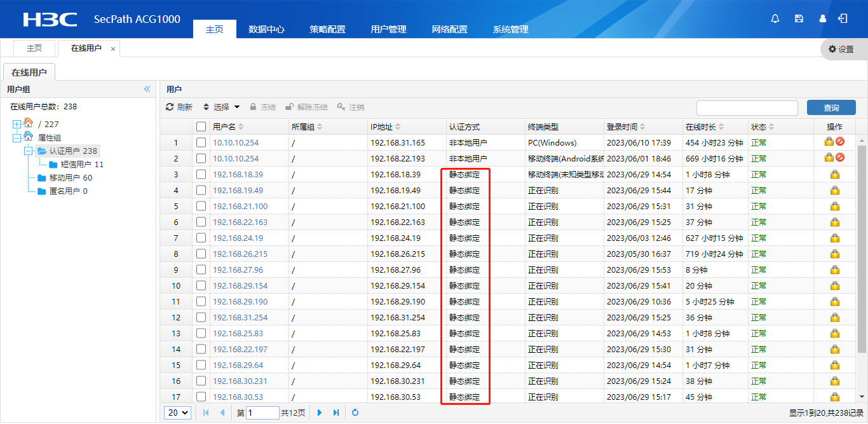Open the 策略配置 top menu
Image resolution: width=868 pixels, height=424 pixels.
pyautogui.click(x=327, y=29)
